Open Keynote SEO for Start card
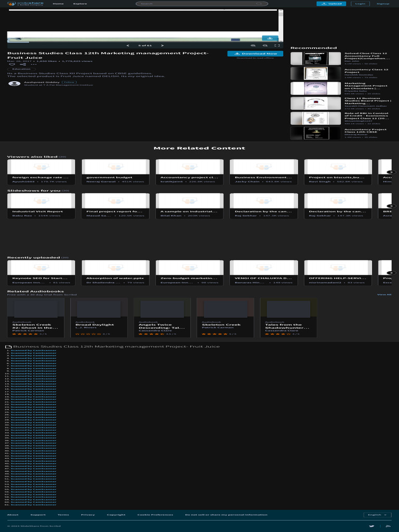The height and width of the screenshot is (532, 399). point(41,273)
